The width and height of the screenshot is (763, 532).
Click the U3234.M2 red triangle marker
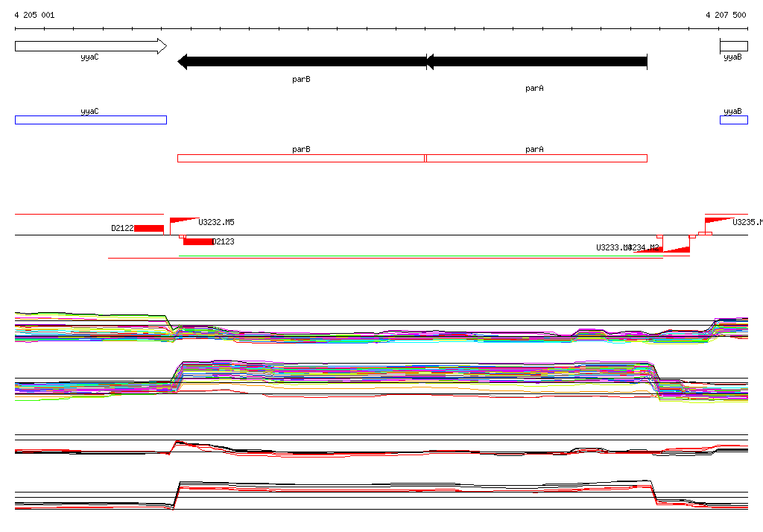click(x=677, y=249)
